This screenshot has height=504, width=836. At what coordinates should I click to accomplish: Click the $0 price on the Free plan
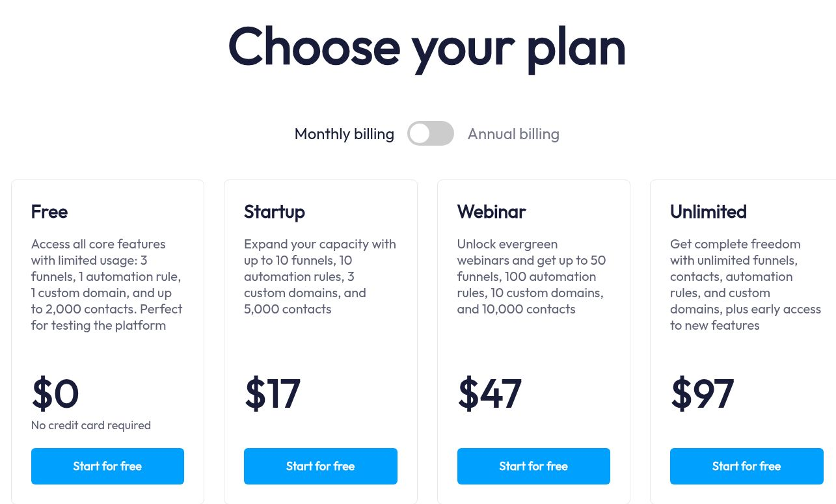click(55, 393)
